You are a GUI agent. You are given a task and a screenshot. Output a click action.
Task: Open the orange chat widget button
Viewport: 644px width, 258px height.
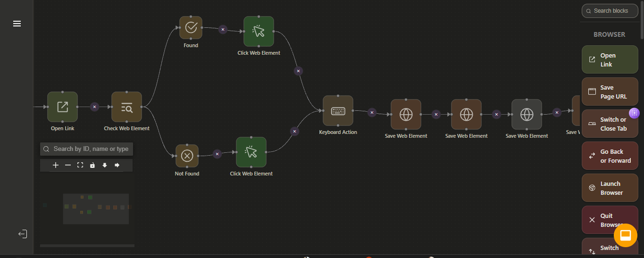[x=626, y=235]
